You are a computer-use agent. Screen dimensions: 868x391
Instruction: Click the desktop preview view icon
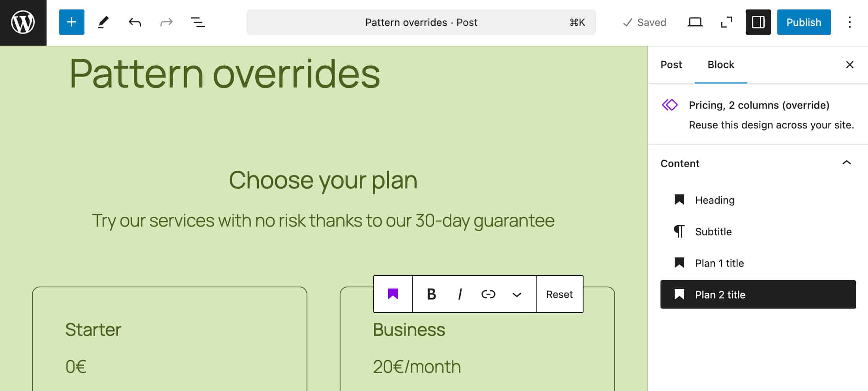[695, 22]
